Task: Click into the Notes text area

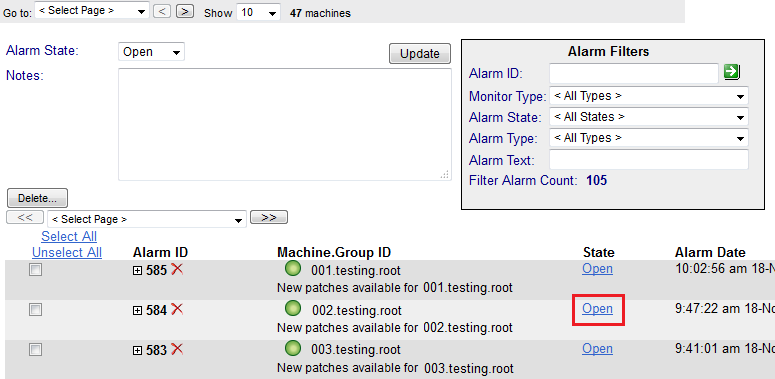Action: (x=285, y=125)
